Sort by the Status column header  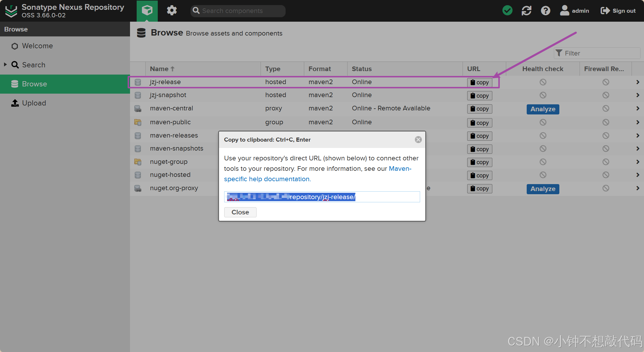(405, 69)
